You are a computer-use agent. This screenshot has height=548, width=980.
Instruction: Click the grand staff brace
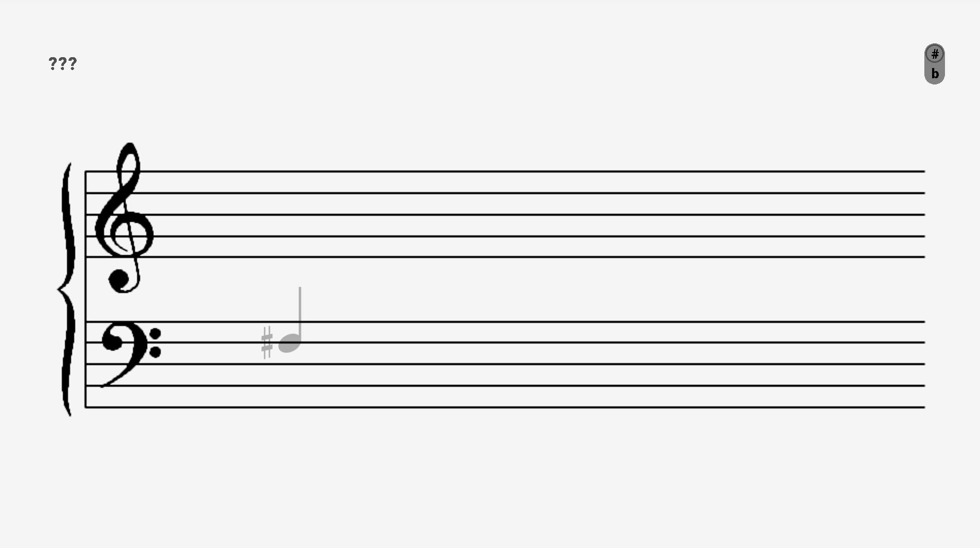tap(66, 289)
